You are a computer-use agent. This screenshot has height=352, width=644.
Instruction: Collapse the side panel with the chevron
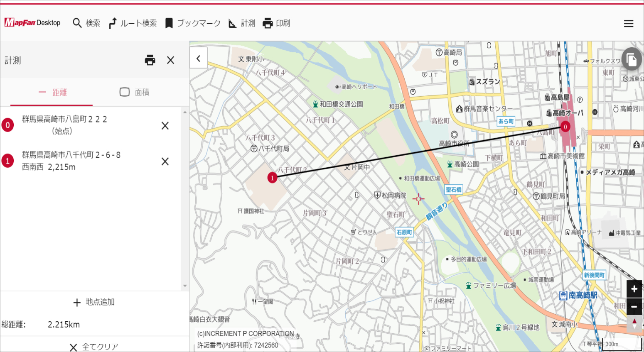coord(198,58)
